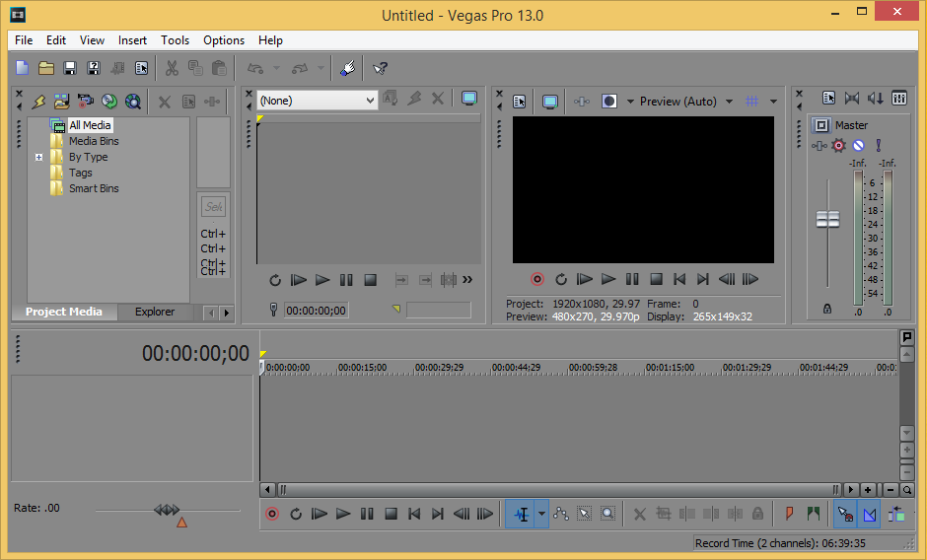Open the Edit menu

pos(56,40)
